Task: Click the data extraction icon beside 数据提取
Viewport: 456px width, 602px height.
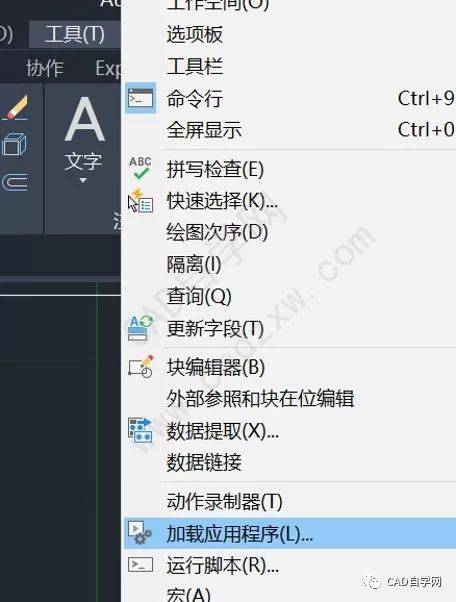Action: pos(140,430)
